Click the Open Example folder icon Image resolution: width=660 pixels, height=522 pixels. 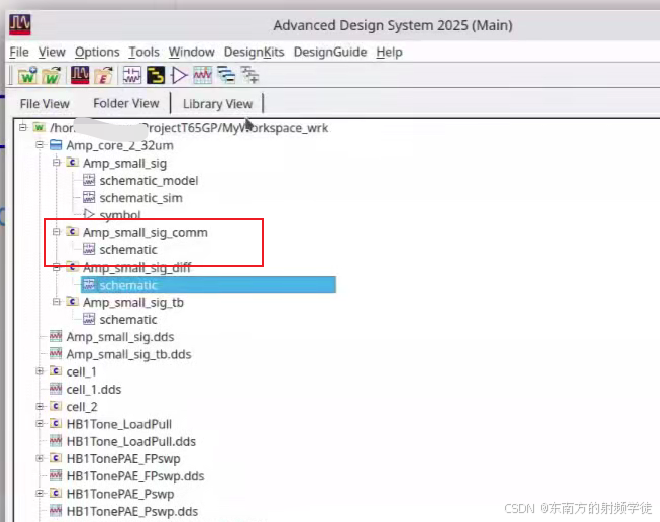click(104, 76)
